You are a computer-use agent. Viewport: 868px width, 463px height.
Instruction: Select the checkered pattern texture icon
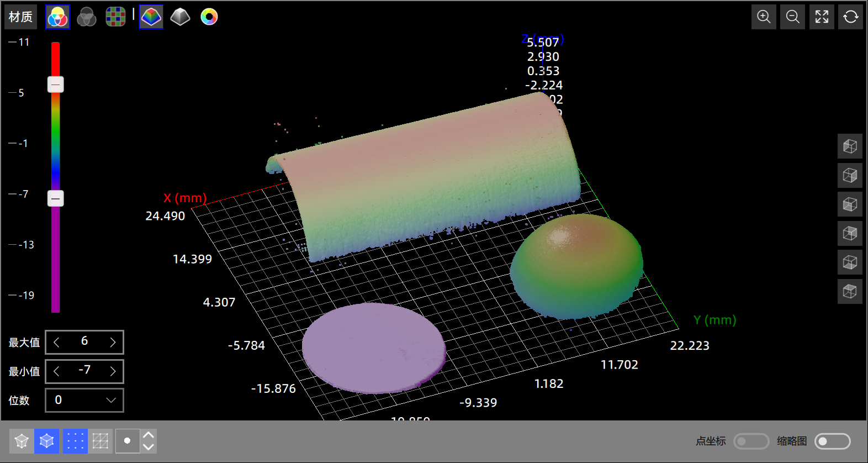coord(115,17)
